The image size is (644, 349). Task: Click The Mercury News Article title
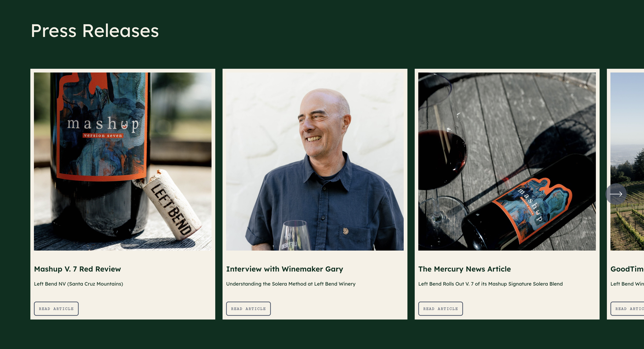point(464,269)
